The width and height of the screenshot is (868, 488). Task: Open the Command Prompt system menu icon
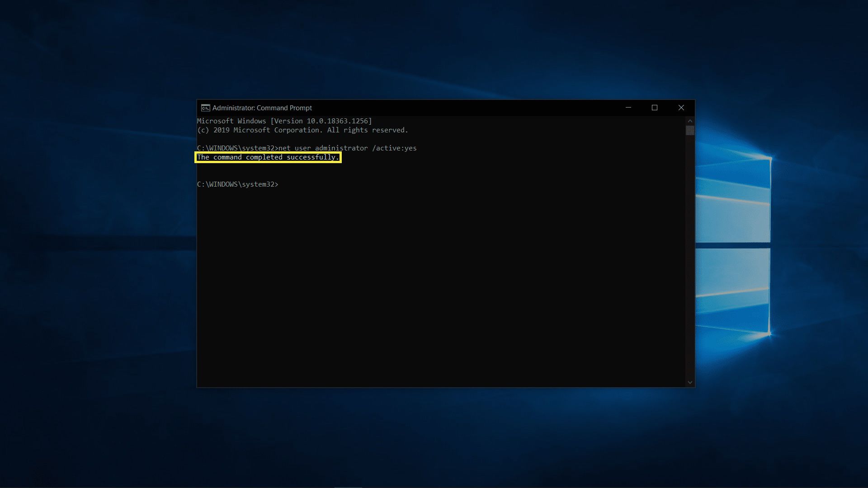coord(205,108)
